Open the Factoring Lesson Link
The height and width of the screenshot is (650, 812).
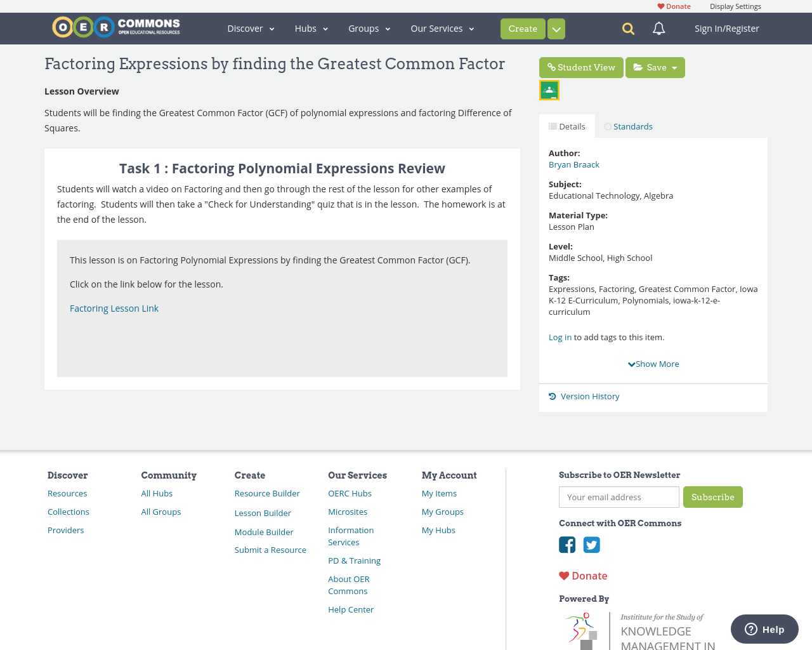tap(114, 308)
